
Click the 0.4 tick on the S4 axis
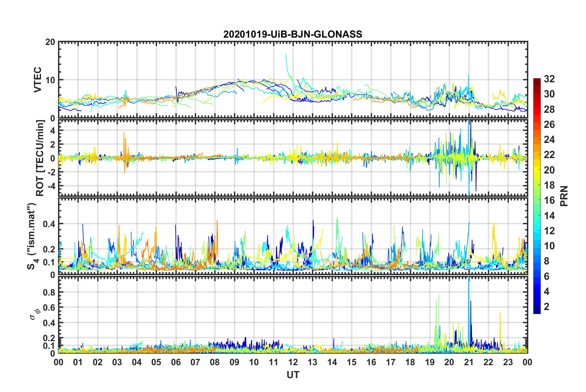pos(49,224)
